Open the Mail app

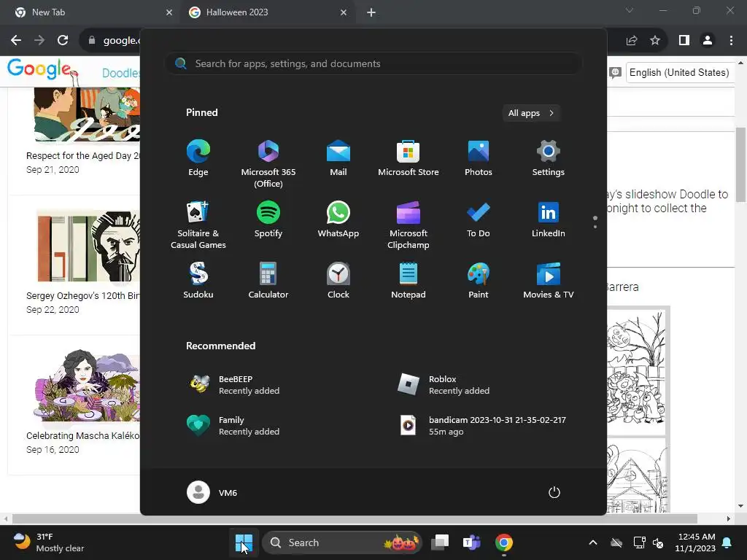point(338,158)
